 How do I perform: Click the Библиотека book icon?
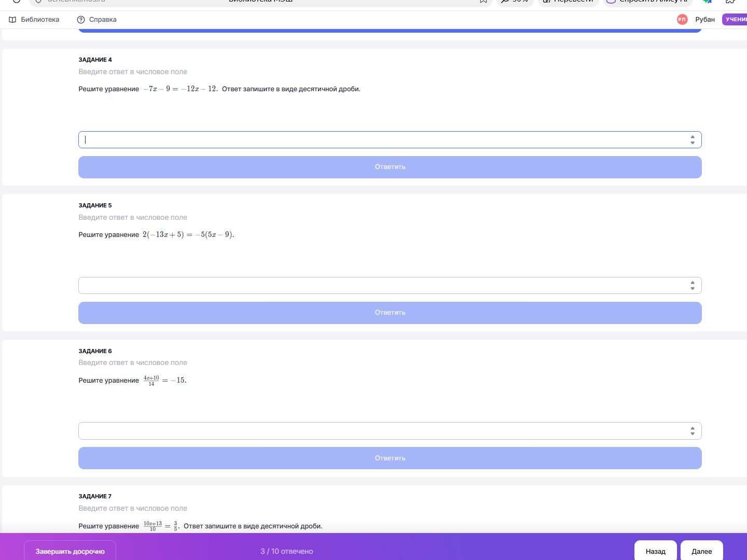[12, 20]
